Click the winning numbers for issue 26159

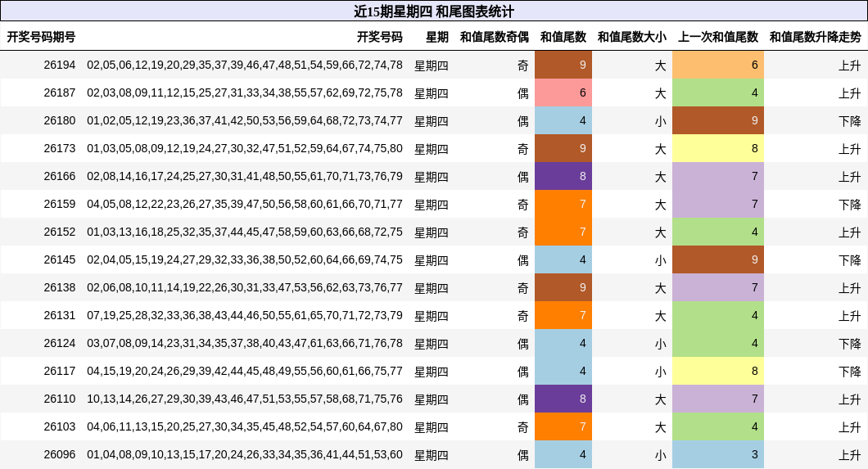point(245,204)
